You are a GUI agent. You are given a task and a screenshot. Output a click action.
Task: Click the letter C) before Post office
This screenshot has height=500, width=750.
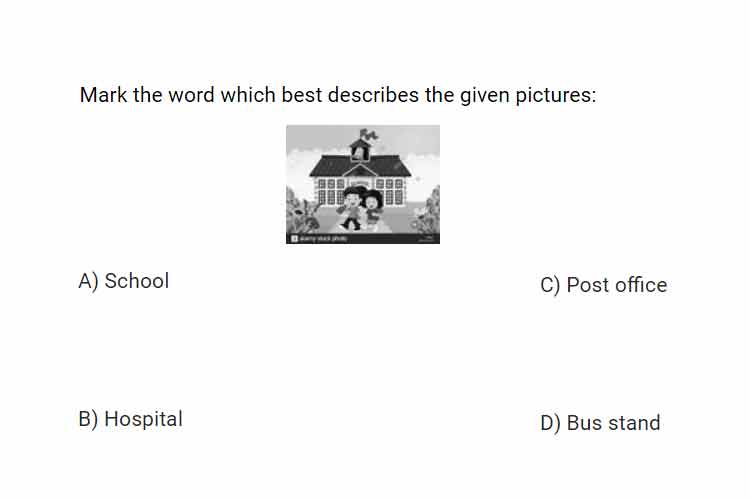(550, 286)
